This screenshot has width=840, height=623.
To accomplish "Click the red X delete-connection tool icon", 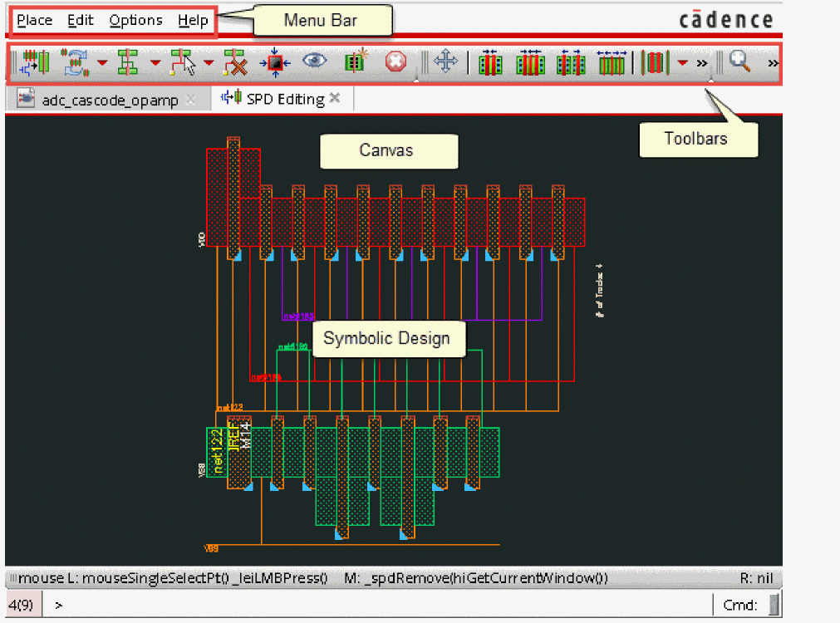I will click(x=236, y=62).
